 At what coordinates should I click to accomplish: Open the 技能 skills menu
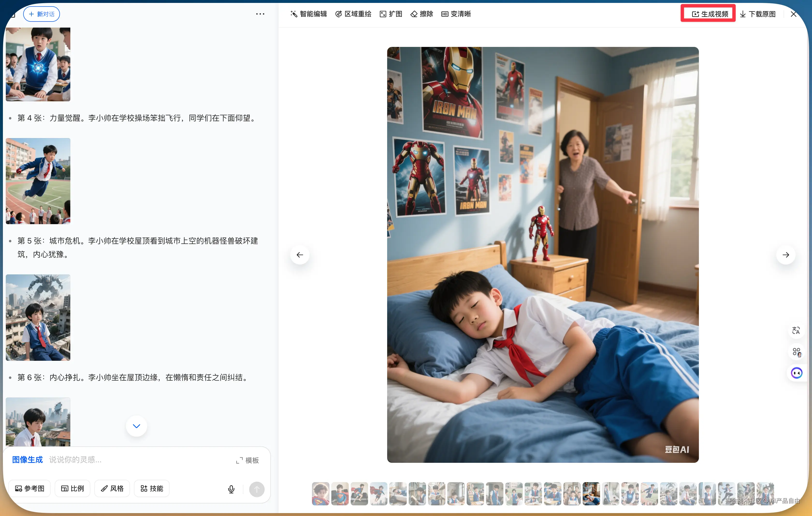pos(152,488)
